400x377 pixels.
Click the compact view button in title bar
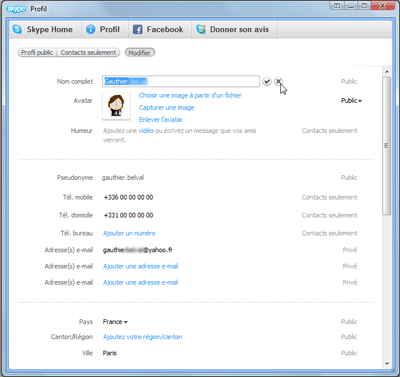point(337,6)
